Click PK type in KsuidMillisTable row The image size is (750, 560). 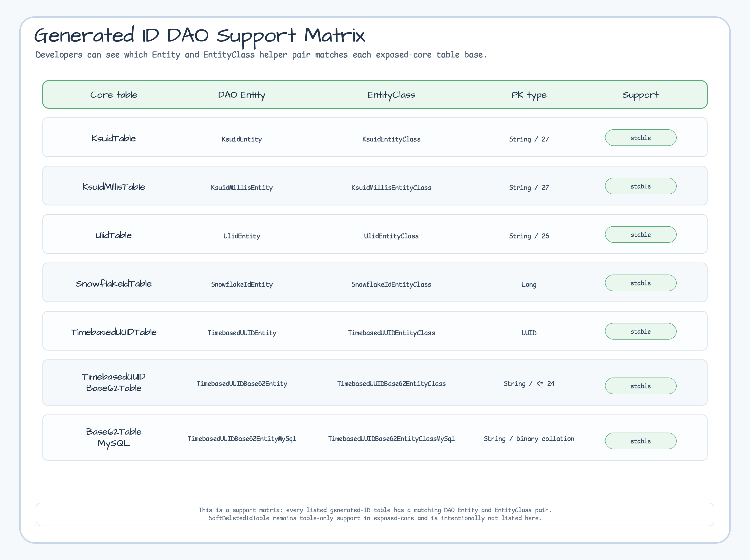(529, 187)
